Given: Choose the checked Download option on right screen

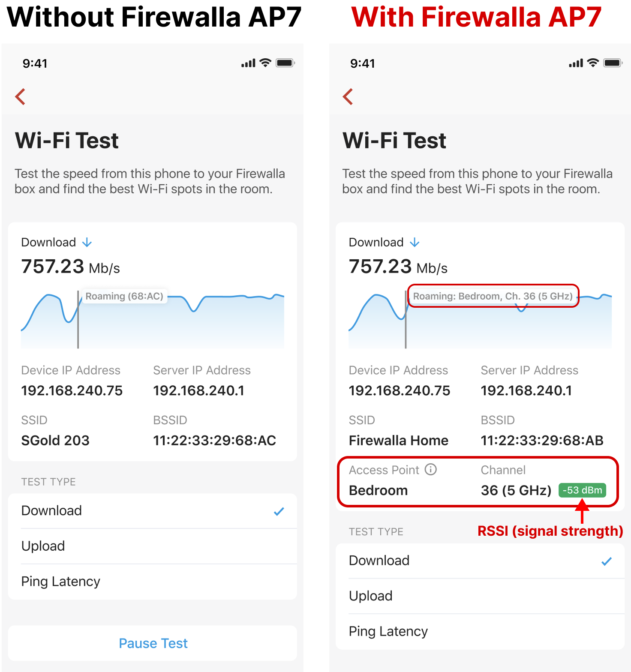Looking at the screenshot, I should tap(480, 561).
